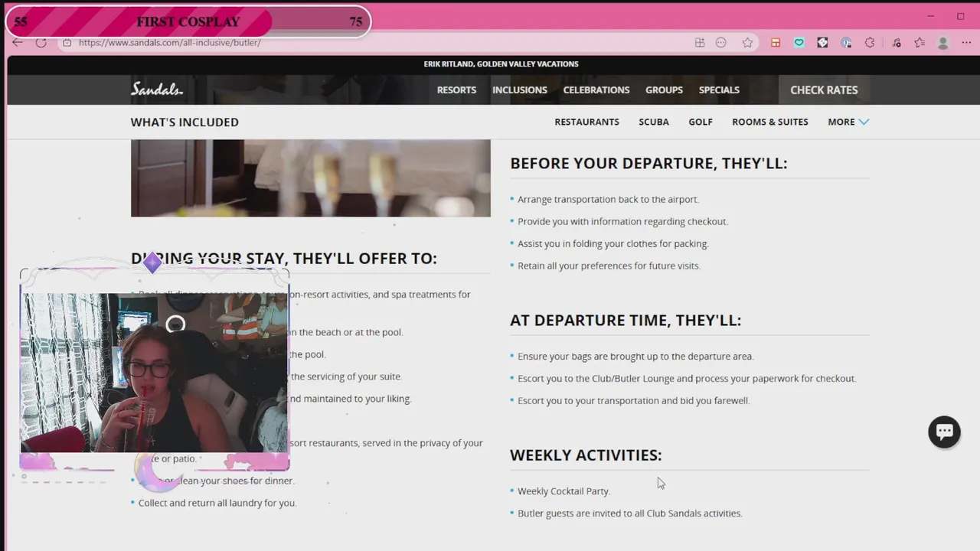
Task: Click the BEFORE YOUR DEPARTURE, THEY'LL heading
Action: pyautogui.click(x=648, y=163)
